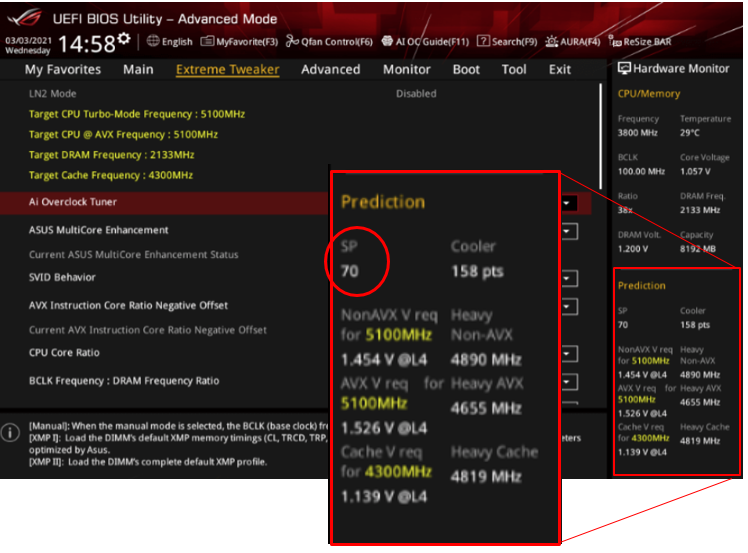Screen dimensions: 748x553
Task: Select the ASUS MultiCore Enhancement setting
Action: [99, 230]
